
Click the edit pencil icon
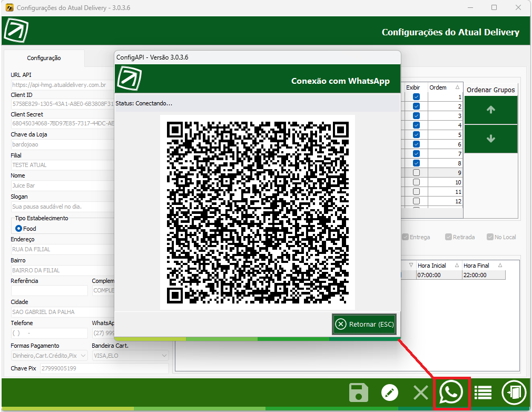[x=389, y=393]
